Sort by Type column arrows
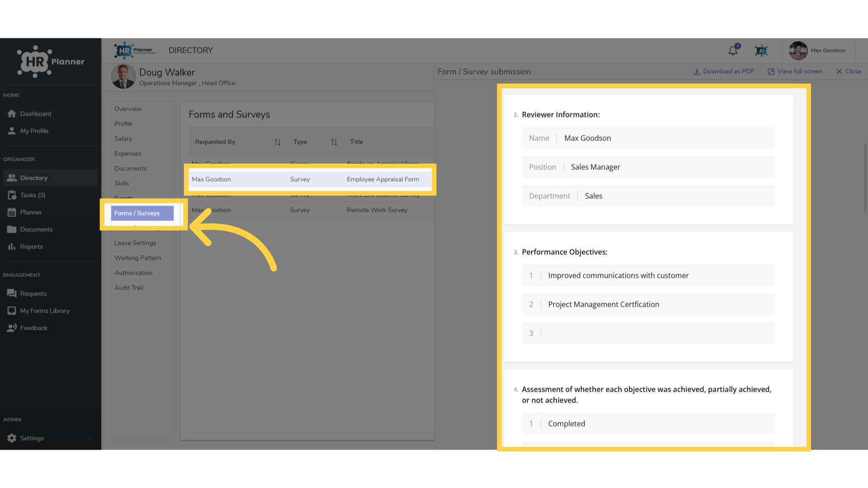This screenshot has width=868, height=488. pyautogui.click(x=334, y=142)
